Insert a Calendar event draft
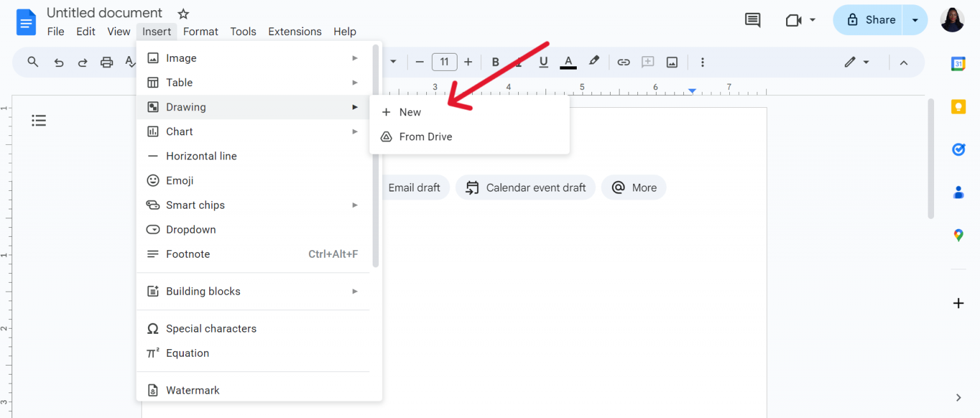980x418 pixels. point(525,187)
